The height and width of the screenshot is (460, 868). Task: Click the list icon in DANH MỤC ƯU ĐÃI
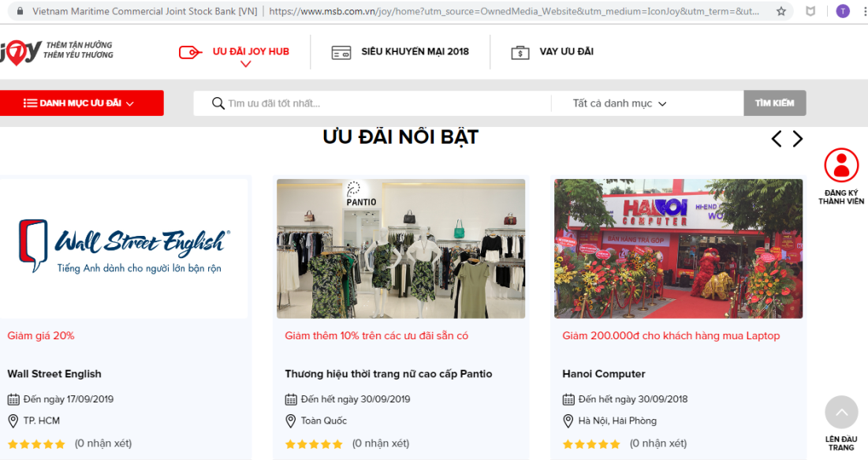(x=30, y=103)
